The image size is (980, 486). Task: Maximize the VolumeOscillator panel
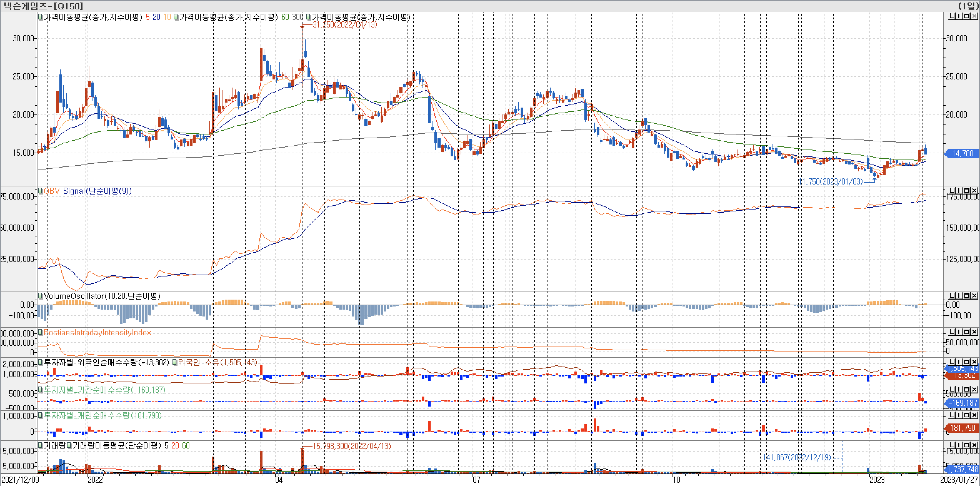point(967,295)
